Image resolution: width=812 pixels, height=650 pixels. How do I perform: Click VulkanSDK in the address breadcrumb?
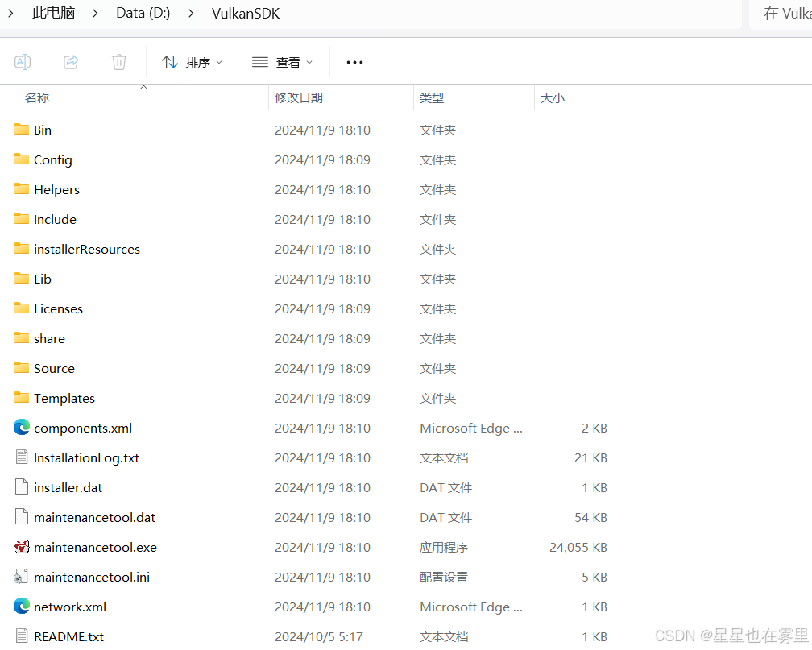[x=246, y=13]
